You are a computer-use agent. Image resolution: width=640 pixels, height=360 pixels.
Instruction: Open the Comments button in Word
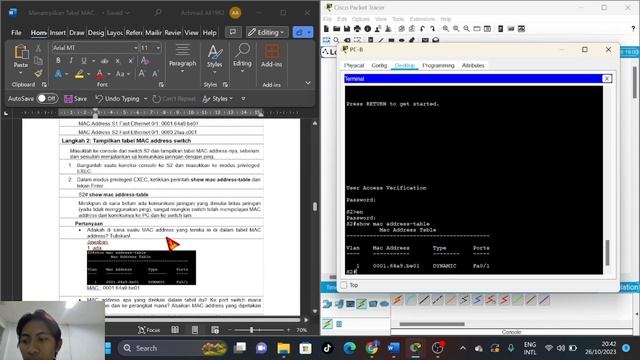tap(233, 32)
